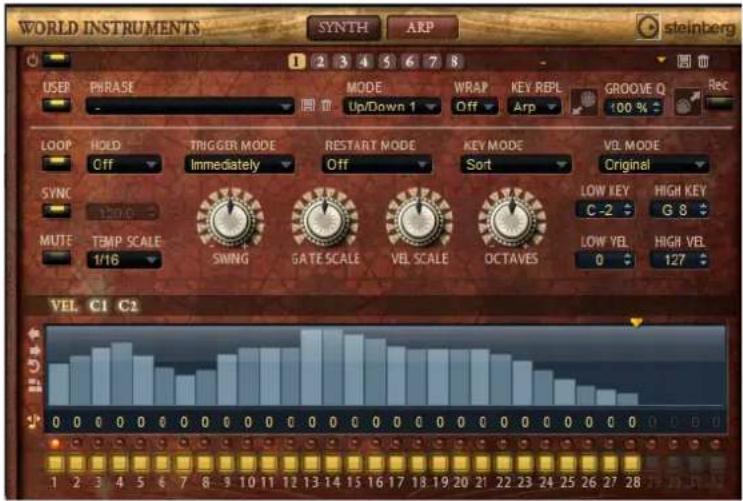Open Vel Mode dropdown showing Original
Screen dimensions: 743x501
[654, 164]
